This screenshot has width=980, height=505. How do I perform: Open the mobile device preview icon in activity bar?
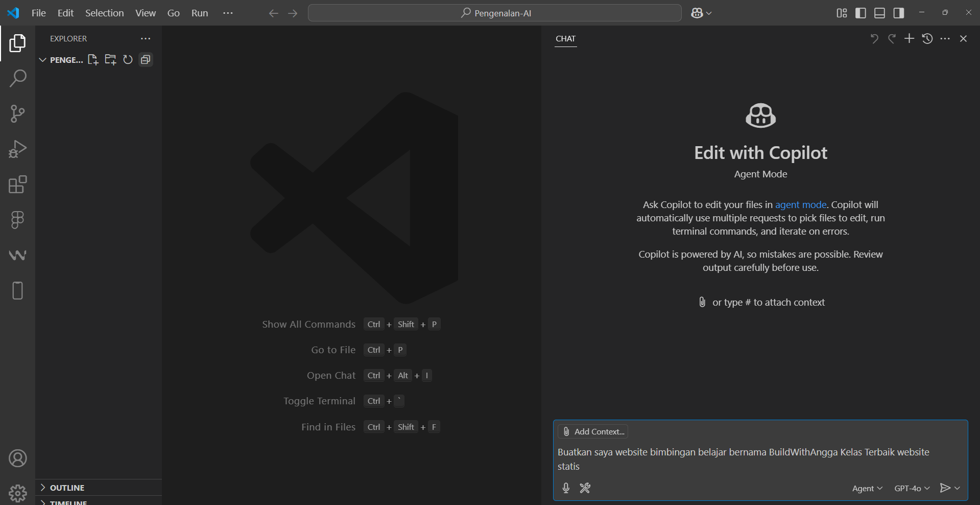point(17,290)
